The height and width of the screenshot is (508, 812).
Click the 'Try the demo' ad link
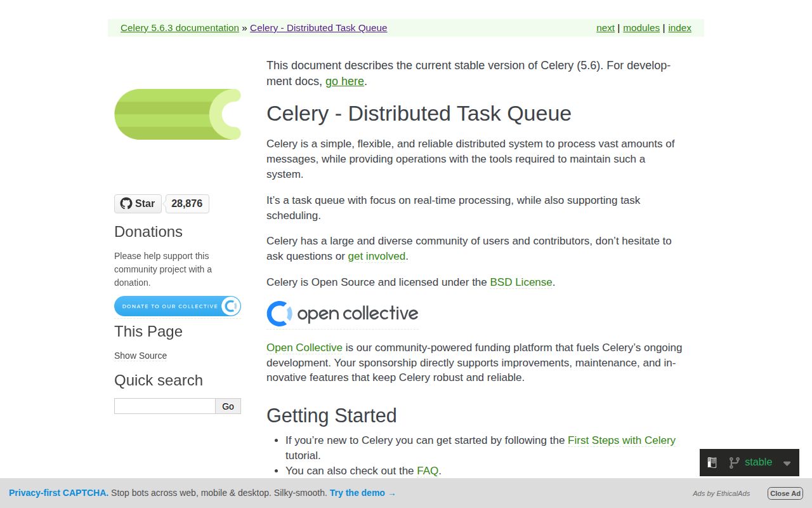point(362,493)
